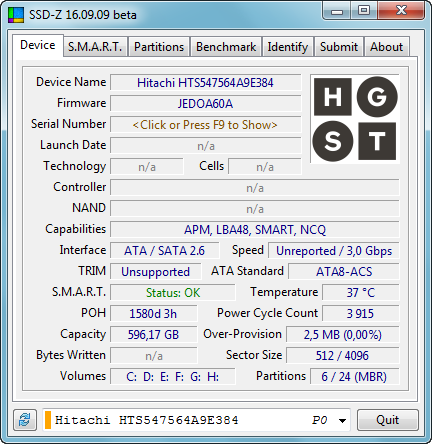
Task: Open the Partitions tab
Action: (x=159, y=47)
